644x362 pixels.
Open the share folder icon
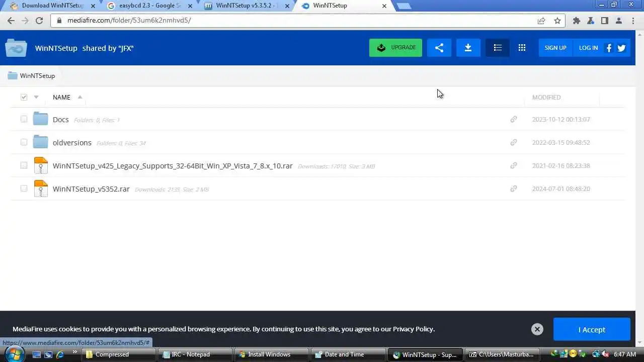tap(439, 48)
